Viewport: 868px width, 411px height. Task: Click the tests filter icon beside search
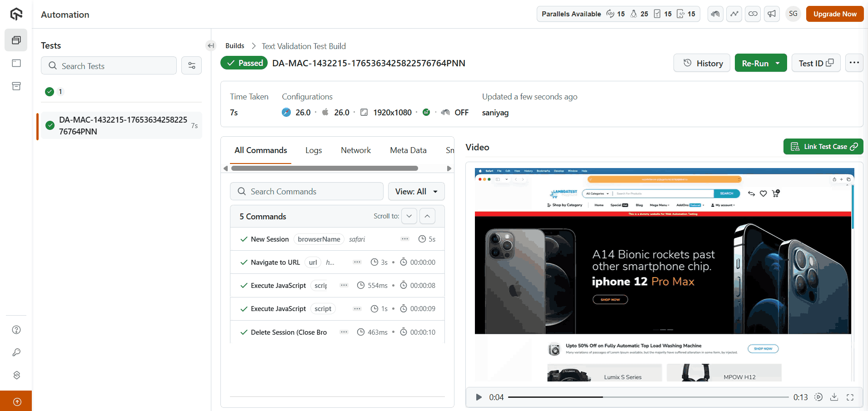pyautogui.click(x=191, y=66)
